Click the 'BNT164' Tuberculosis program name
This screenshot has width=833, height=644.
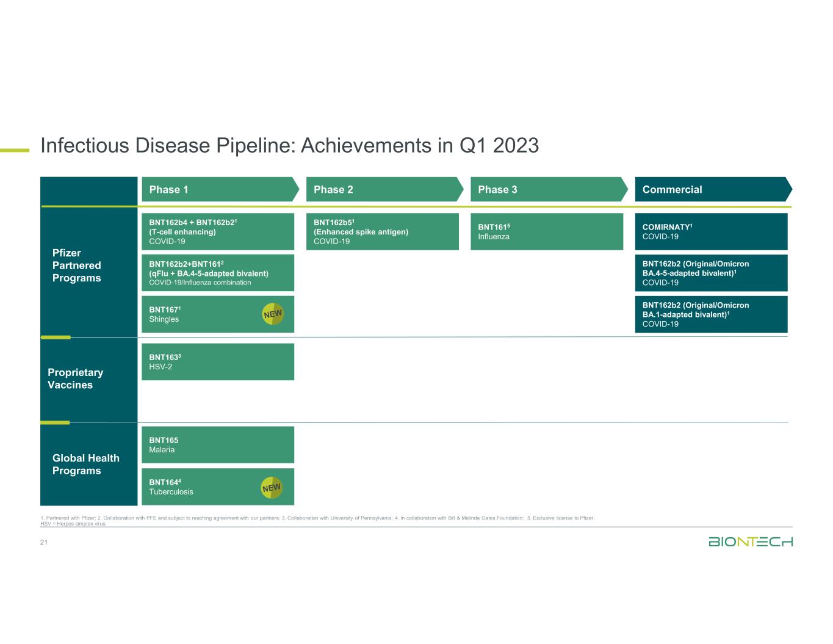pyautogui.click(x=165, y=482)
